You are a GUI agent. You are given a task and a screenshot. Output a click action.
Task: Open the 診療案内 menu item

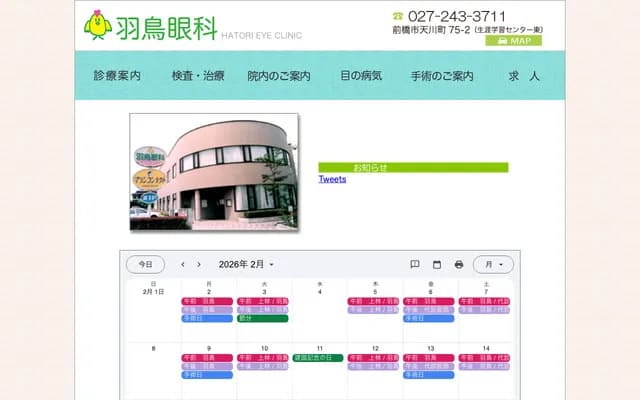(117, 76)
